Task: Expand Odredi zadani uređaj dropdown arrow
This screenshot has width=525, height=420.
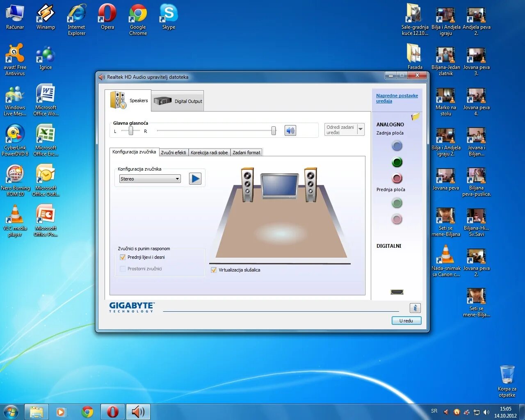Action: pyautogui.click(x=361, y=130)
